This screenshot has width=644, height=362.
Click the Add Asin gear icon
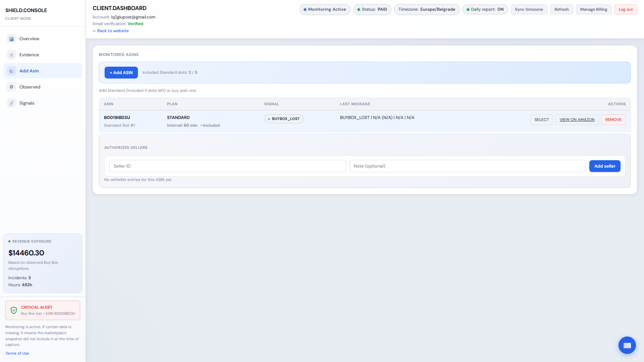click(11, 71)
